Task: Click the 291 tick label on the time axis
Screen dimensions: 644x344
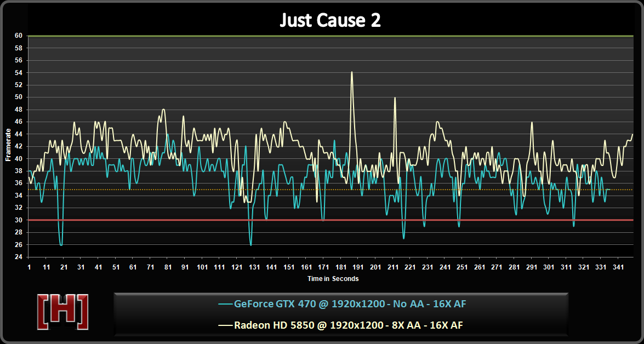Action: click(x=532, y=267)
